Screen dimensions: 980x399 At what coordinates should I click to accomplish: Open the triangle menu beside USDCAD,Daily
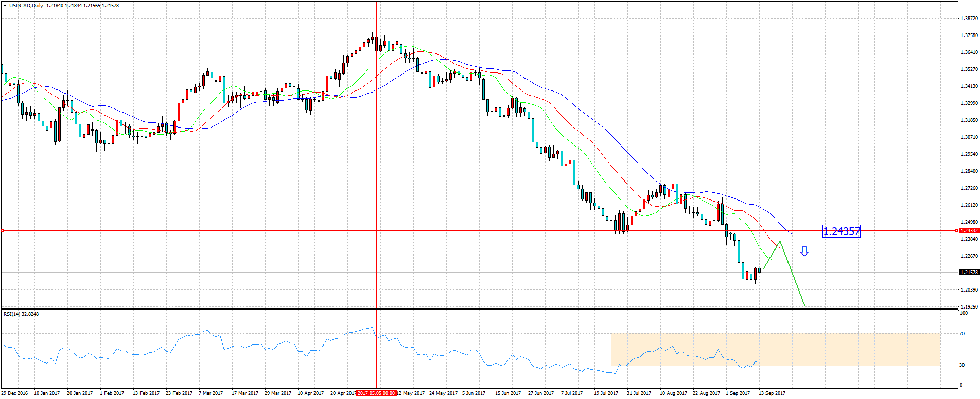[5, 5]
